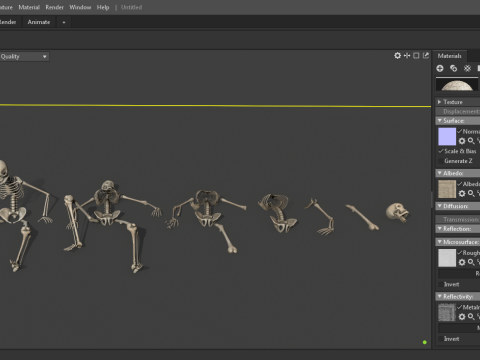Click the Normal map lavender swatch
The image size is (480, 360).
pos(447,136)
